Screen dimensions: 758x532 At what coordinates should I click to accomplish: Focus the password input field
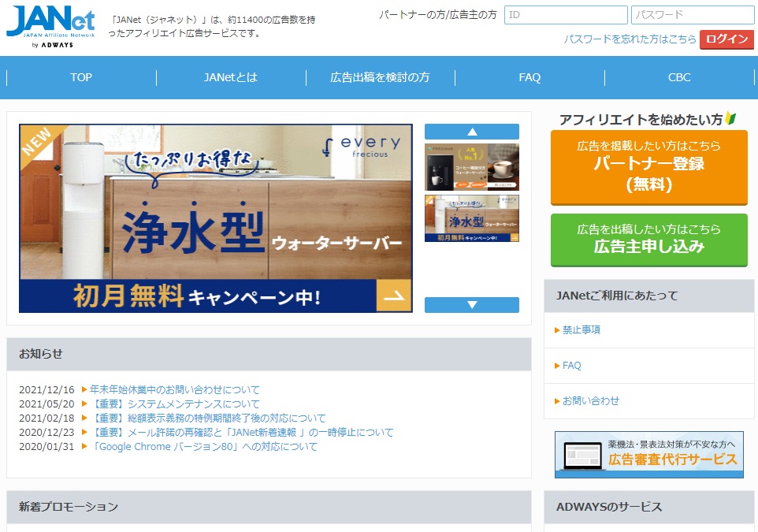point(693,15)
